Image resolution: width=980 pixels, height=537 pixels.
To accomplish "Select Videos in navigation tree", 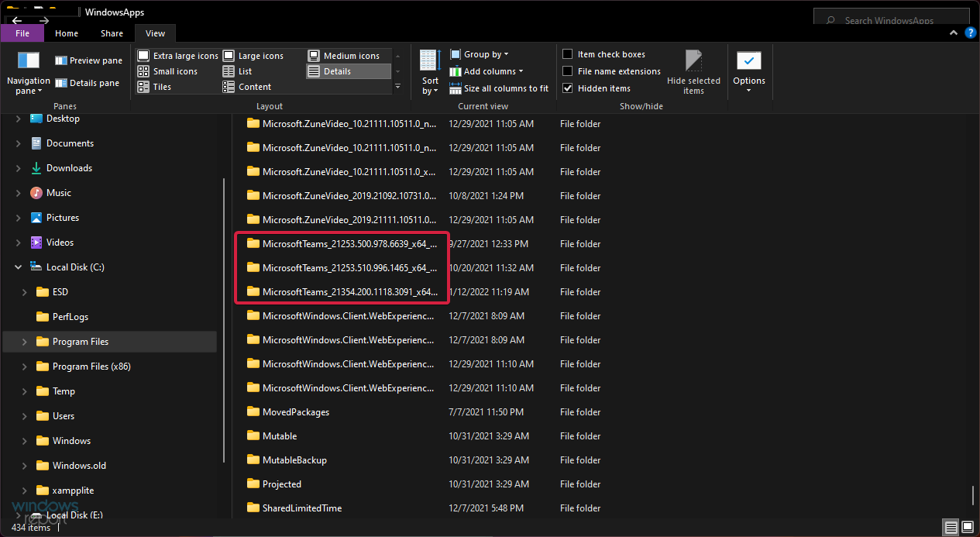I will tap(60, 243).
